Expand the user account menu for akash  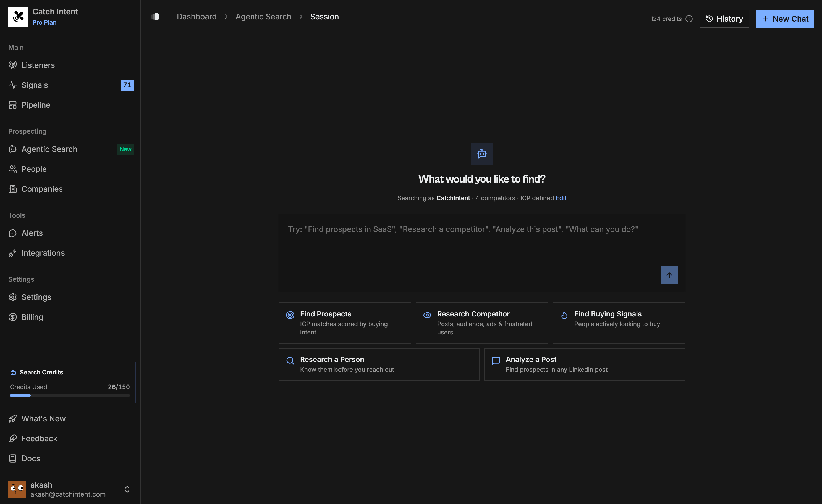(x=127, y=489)
